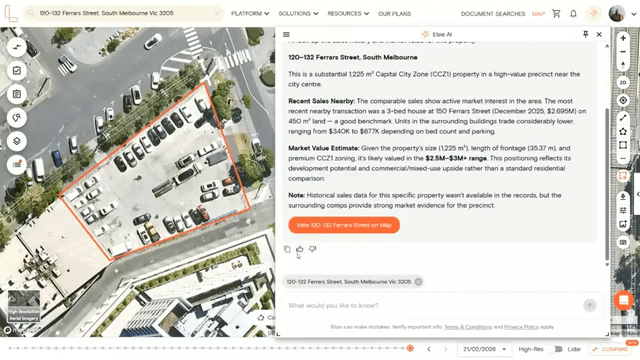
Task: Click the download map button
Action: click(x=623, y=197)
